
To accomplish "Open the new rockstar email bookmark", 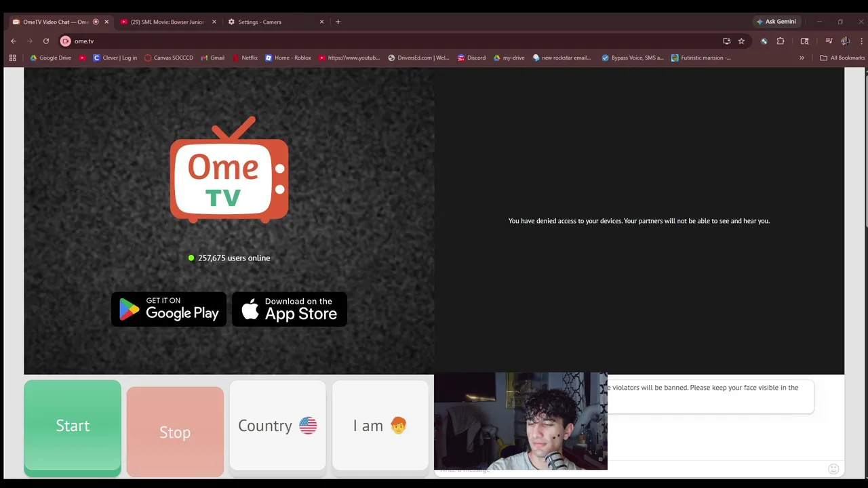I will [x=562, y=58].
